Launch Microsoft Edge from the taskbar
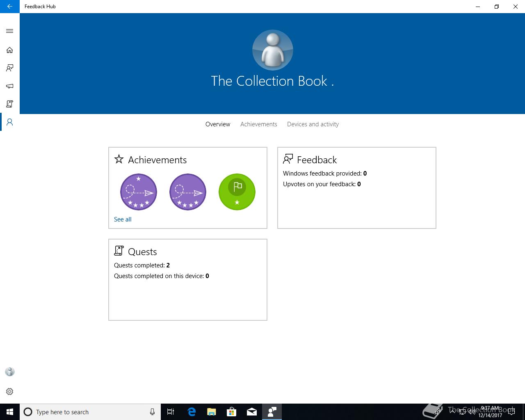Viewport: 525px width, 420px height. point(192,412)
